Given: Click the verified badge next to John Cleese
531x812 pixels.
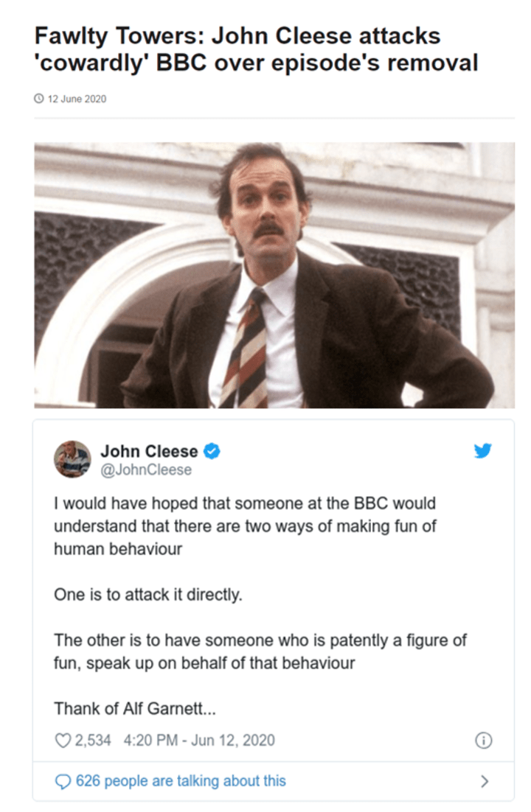Looking at the screenshot, I should [x=212, y=451].
